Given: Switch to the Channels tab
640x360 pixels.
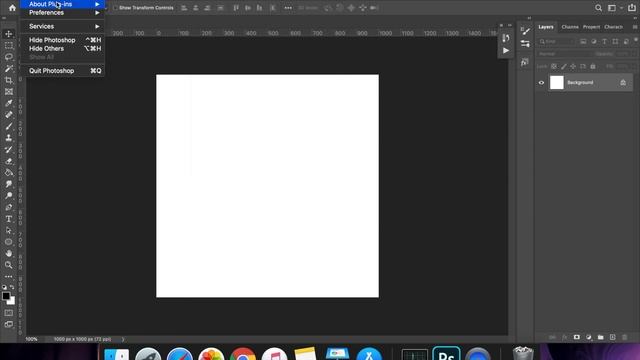Looking at the screenshot, I should pyautogui.click(x=570, y=27).
